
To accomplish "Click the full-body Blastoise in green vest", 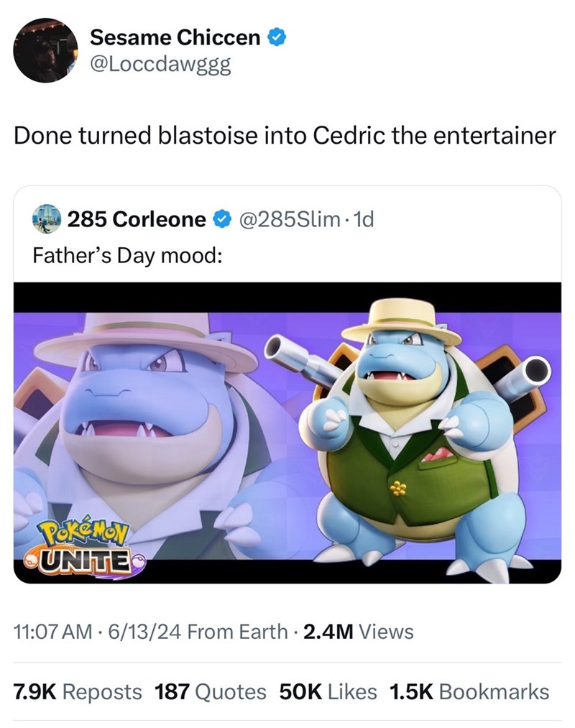I will pos(417,438).
